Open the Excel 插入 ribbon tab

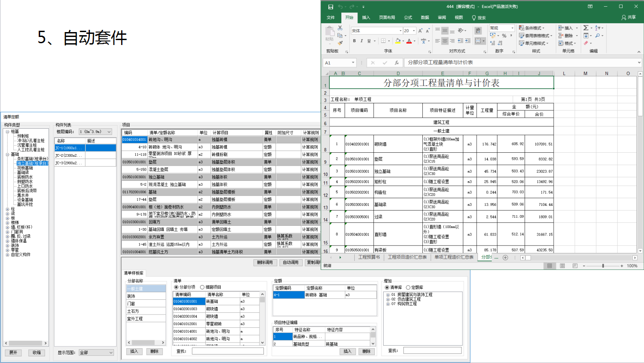pyautogui.click(x=366, y=17)
